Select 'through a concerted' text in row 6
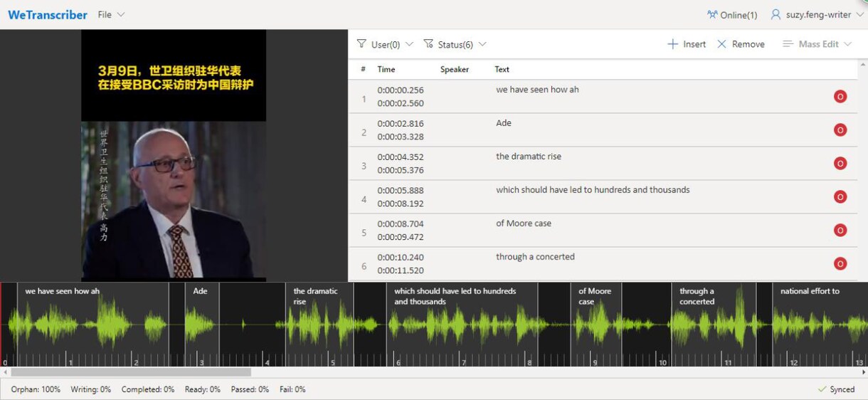 point(535,257)
